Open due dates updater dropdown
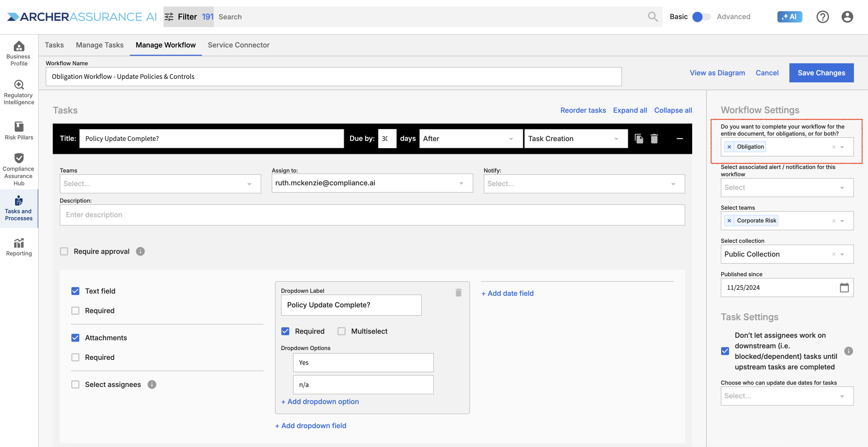This screenshot has width=868, height=447. tap(787, 396)
